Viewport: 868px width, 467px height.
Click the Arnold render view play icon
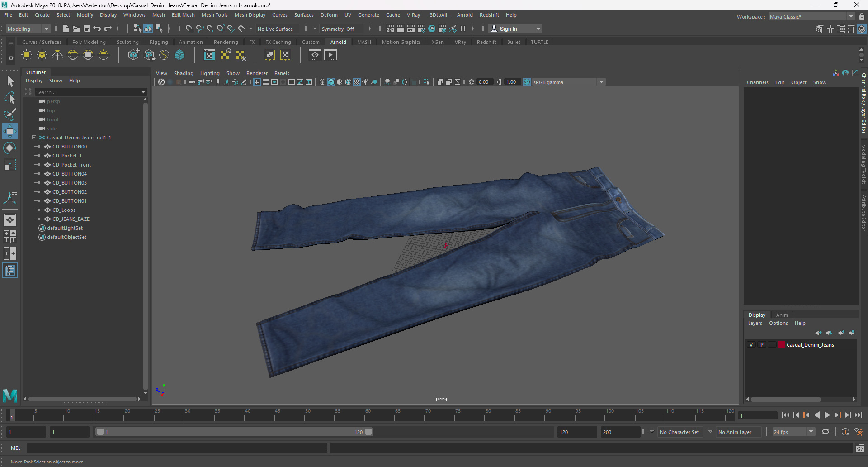click(x=330, y=55)
